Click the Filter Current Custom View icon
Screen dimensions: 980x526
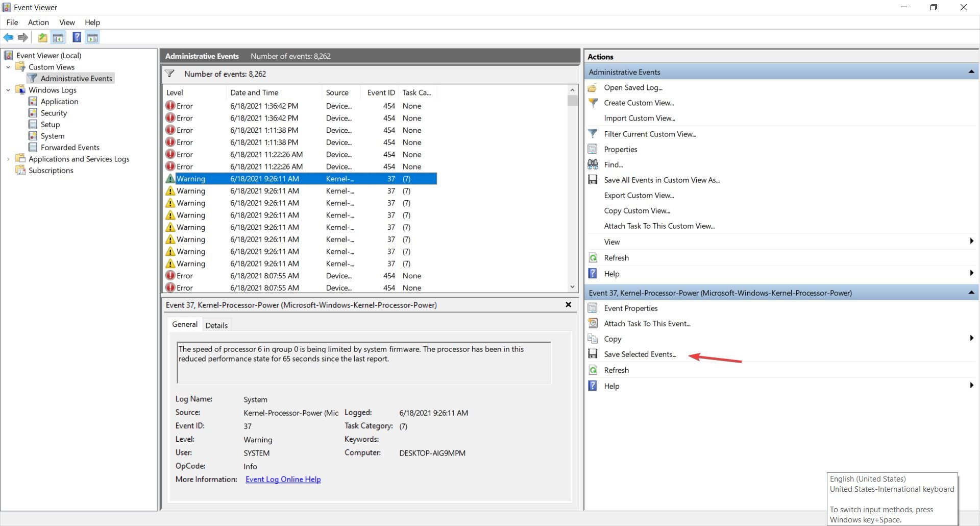[593, 134]
